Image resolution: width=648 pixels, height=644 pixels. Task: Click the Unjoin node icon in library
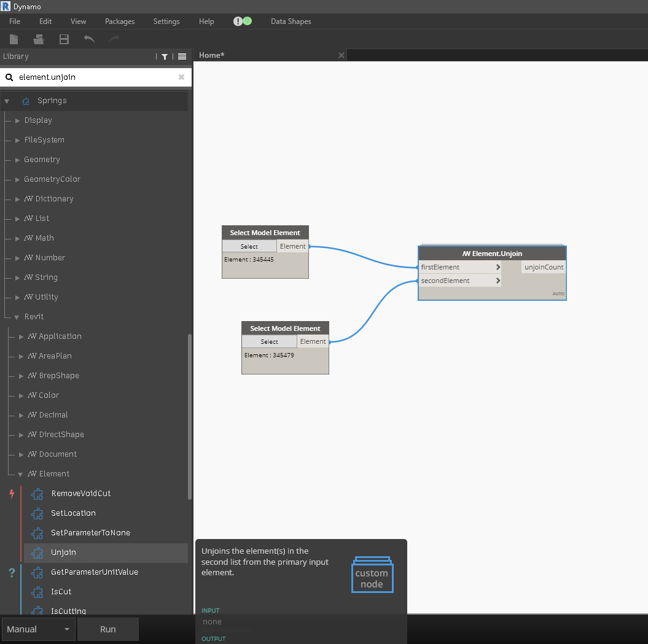tap(37, 553)
